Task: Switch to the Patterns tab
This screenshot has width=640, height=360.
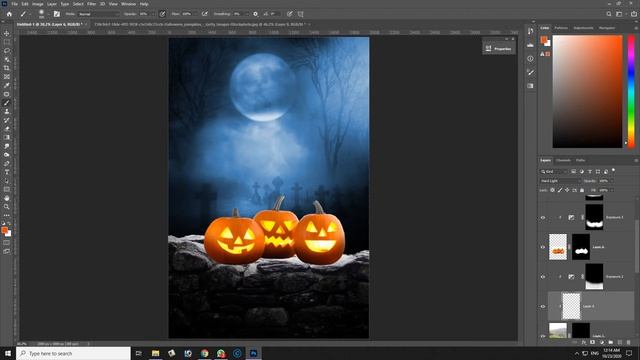Action: pyautogui.click(x=561, y=28)
